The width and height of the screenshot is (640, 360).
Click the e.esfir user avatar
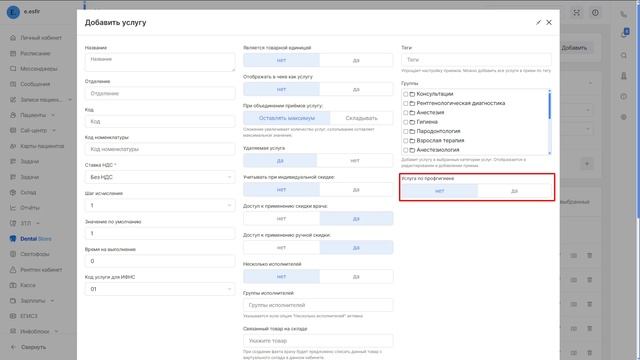click(13, 12)
